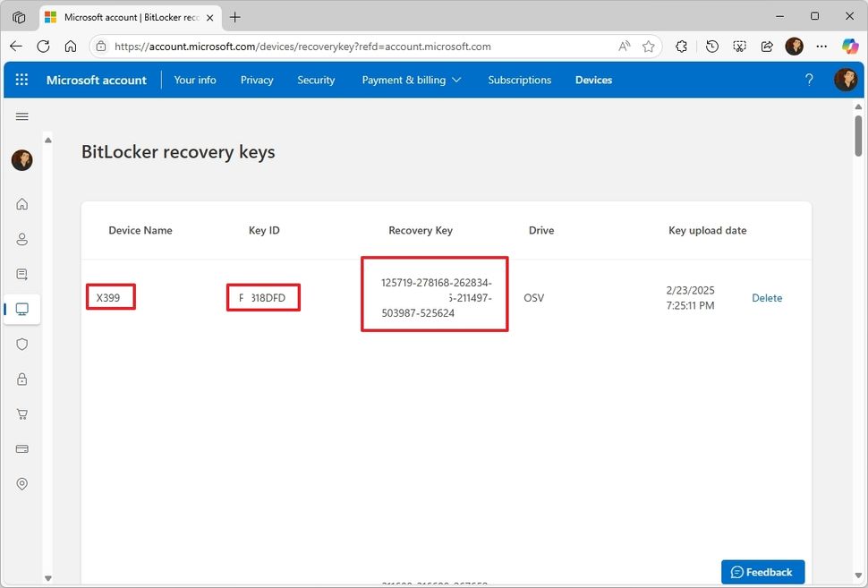The image size is (868, 588).
Task: Click the Web Capture scissors icon
Action: (740, 46)
